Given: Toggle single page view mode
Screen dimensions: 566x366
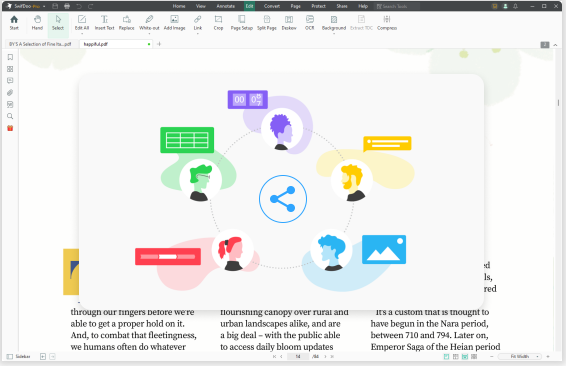Looking at the screenshot, I should click(446, 357).
